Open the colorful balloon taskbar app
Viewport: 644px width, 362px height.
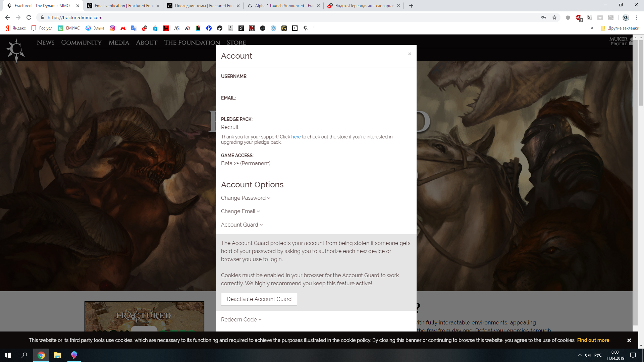[x=74, y=355]
